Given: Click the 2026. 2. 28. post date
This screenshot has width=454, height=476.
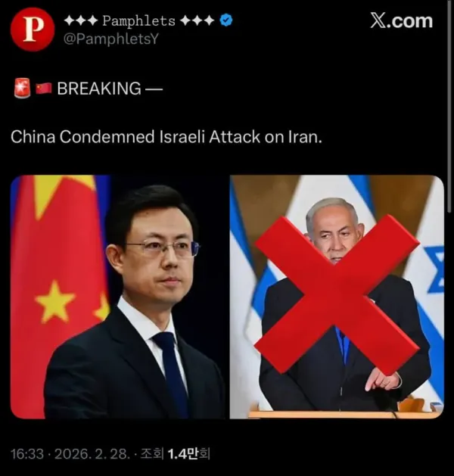Looking at the screenshot, I should (91, 454).
